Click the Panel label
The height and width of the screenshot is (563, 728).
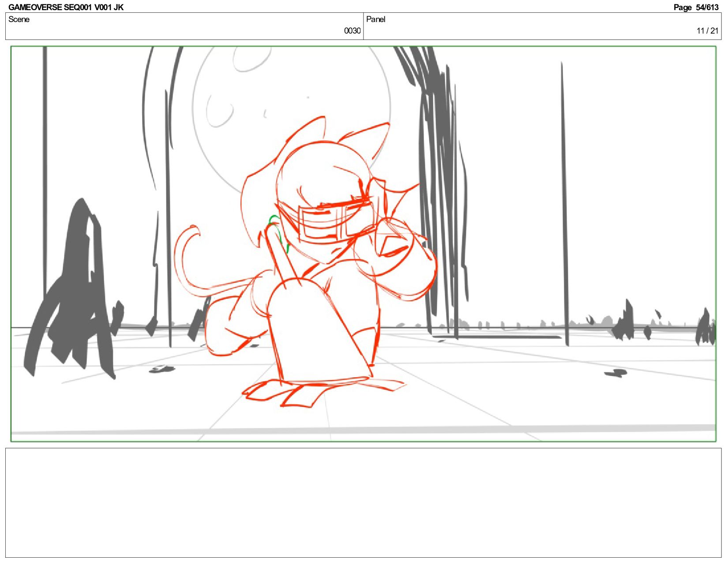tap(376, 19)
